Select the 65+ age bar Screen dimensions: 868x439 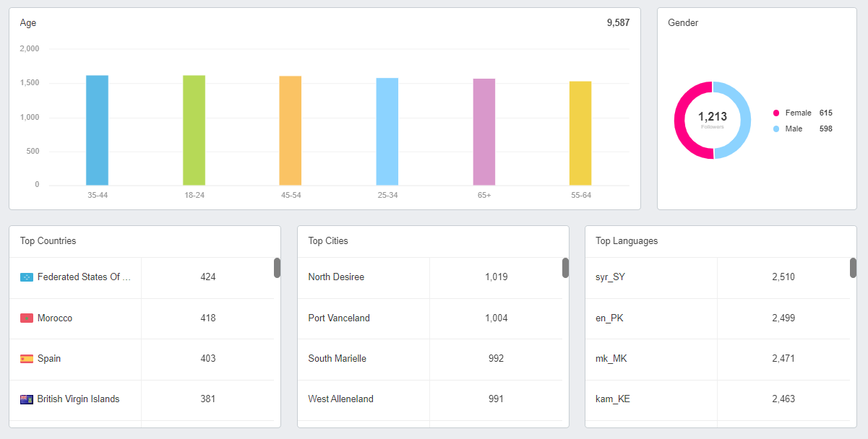click(484, 130)
